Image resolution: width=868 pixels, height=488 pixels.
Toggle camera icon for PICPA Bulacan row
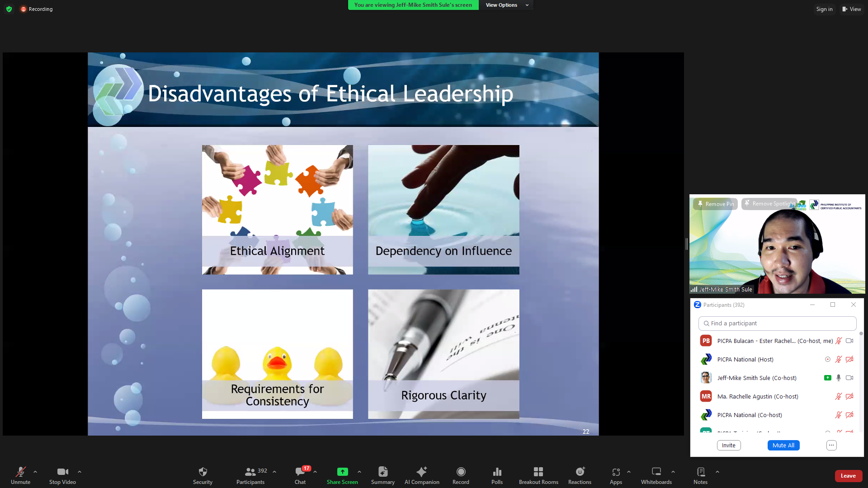point(849,341)
